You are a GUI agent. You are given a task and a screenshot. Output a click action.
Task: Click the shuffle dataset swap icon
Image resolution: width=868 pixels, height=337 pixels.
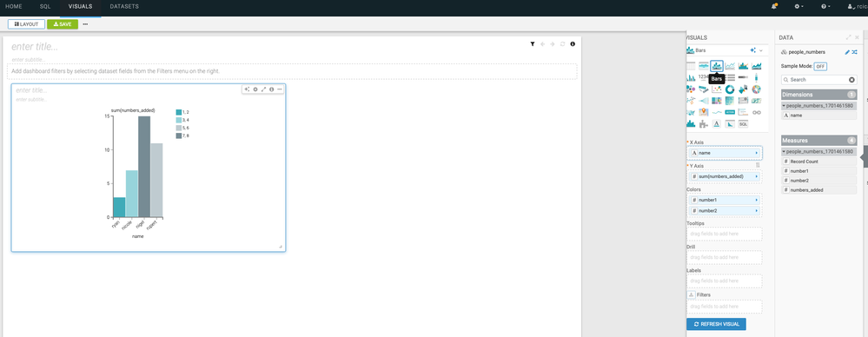(x=855, y=52)
